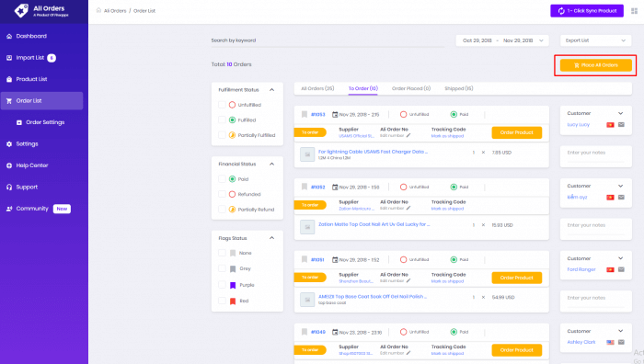Check the Fulfilled filter checkbox
The width and height of the screenshot is (644, 364).
(x=222, y=119)
